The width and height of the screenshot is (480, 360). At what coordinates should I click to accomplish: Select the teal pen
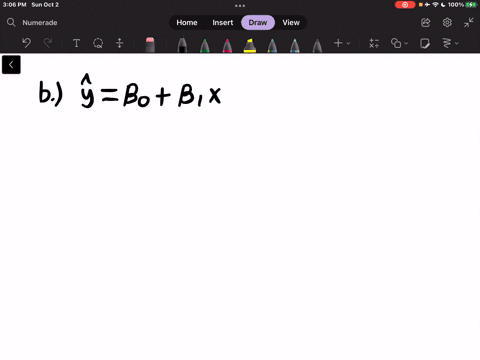[272, 45]
